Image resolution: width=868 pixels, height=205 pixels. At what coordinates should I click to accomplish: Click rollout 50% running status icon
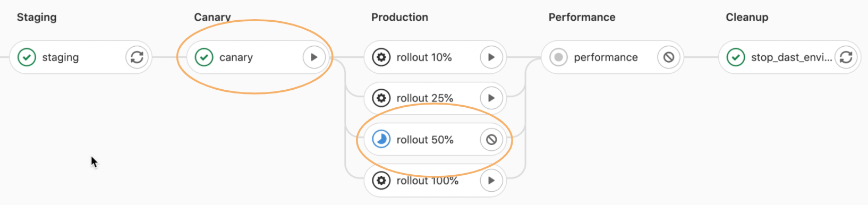pos(381,140)
